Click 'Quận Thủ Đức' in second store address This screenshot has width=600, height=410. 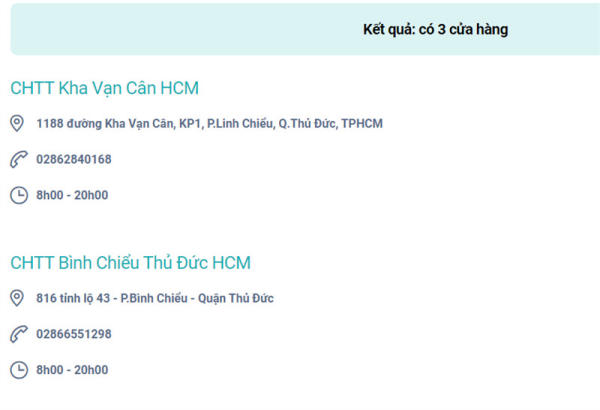click(236, 298)
